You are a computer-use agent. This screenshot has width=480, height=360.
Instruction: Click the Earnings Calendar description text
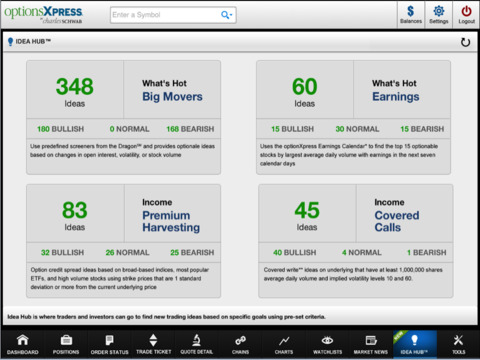(349, 155)
